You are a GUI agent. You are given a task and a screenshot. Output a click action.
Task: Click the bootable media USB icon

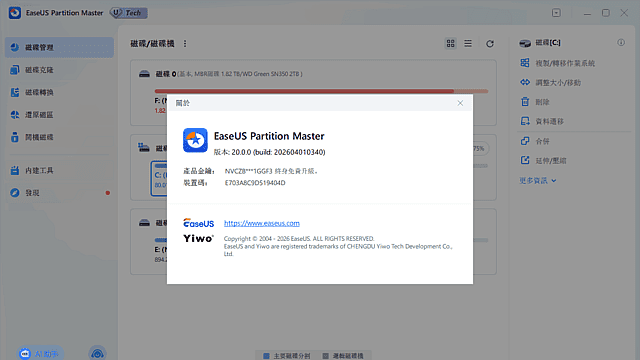15,137
